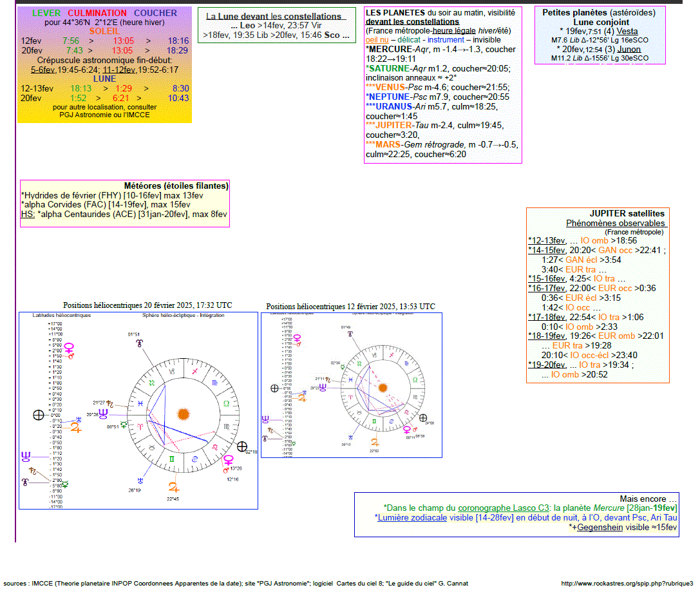Click the 'Mais encore ...' heading
This screenshot has width=700, height=592.
[x=648, y=499]
